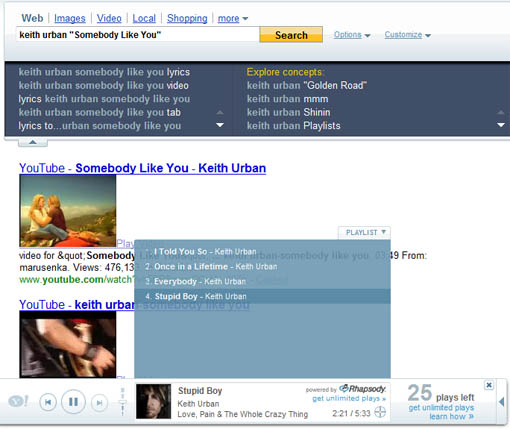Click 'get unlimited plays »' under Rhapsody logo
Viewport: 510px width, 429px height.
pyautogui.click(x=349, y=398)
